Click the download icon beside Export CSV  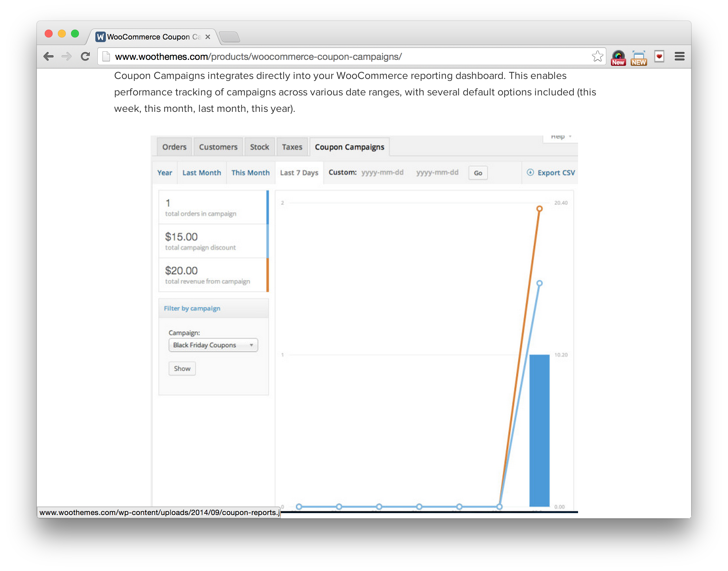[x=530, y=172]
